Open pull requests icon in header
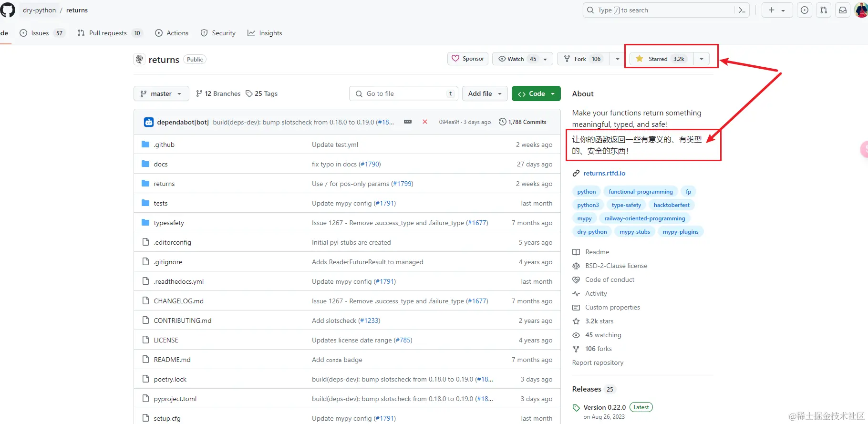 click(824, 10)
